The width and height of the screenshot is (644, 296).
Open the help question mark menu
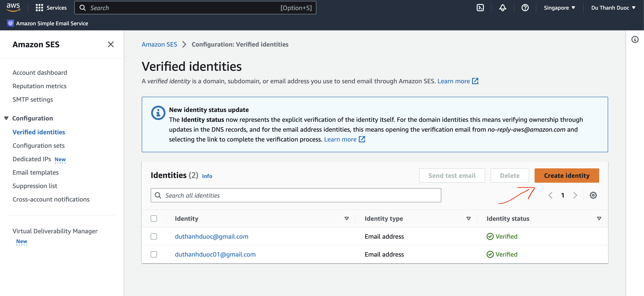click(525, 8)
